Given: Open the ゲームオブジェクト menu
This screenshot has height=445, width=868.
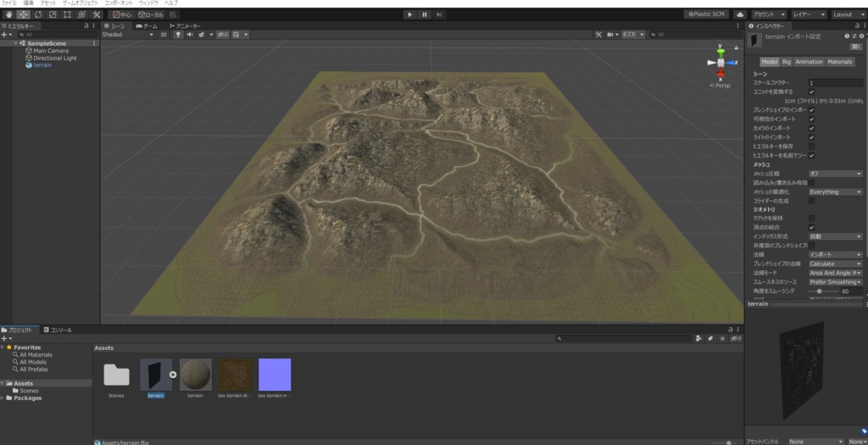Looking at the screenshot, I should tap(81, 3).
